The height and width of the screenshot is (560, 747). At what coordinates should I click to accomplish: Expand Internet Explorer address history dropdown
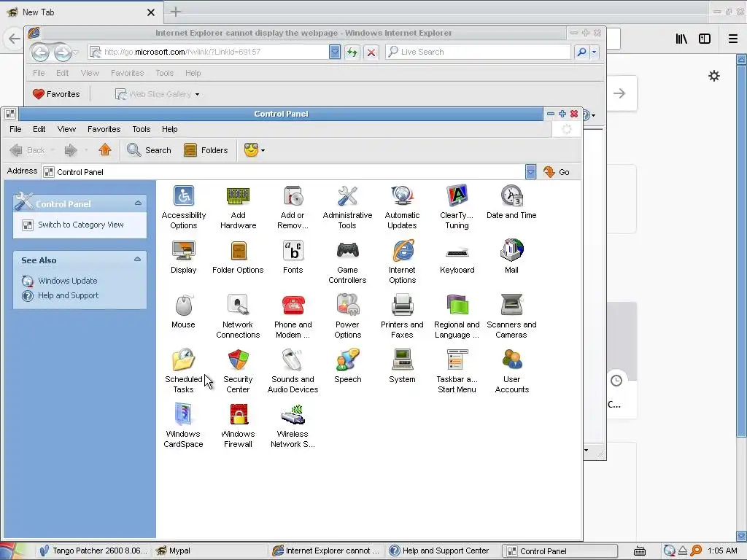pos(334,52)
